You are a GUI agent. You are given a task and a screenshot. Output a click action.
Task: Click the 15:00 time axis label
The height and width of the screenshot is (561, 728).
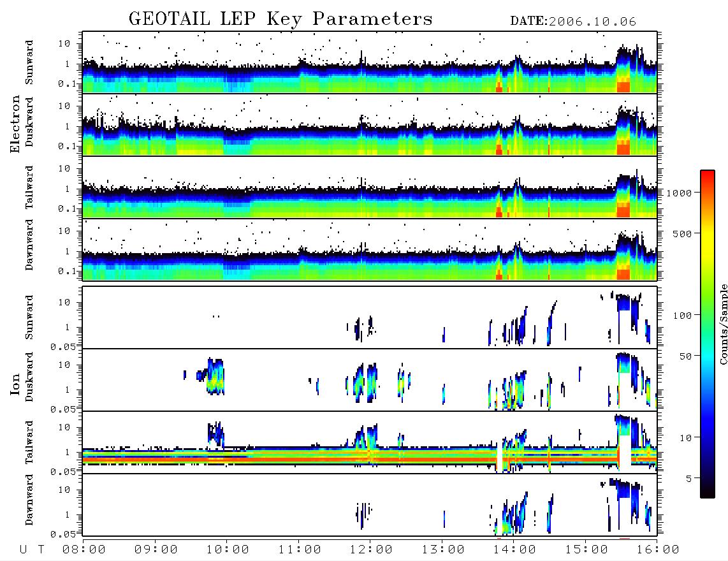point(586,550)
